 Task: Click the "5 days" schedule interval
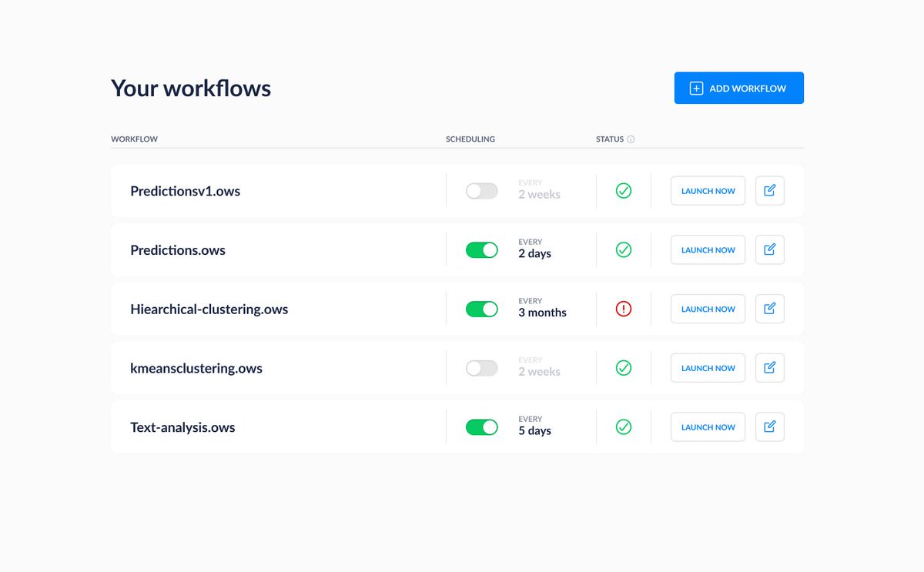click(535, 430)
